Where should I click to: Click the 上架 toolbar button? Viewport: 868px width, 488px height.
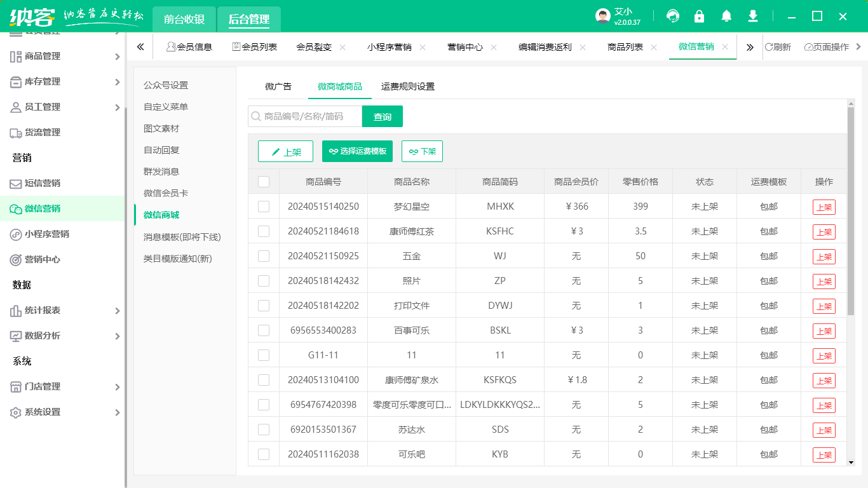coord(285,151)
